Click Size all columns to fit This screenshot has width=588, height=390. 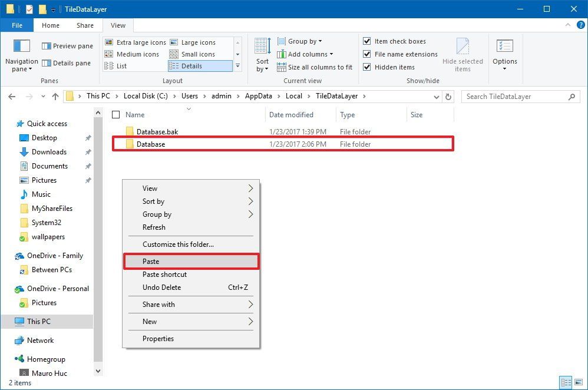point(315,67)
